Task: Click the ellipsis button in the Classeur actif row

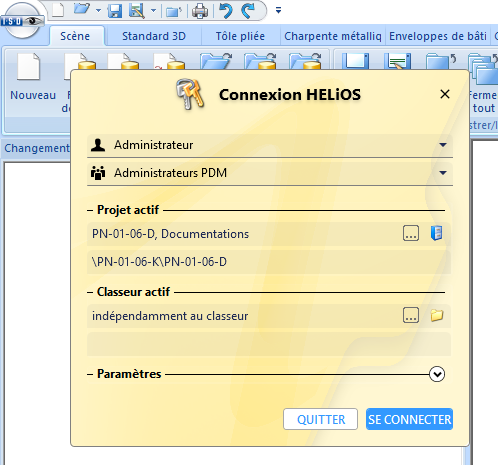Action: (411, 315)
